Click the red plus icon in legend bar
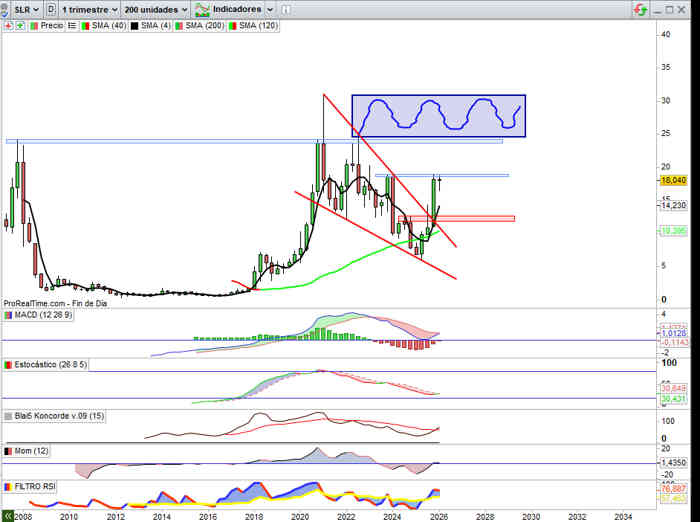 point(8,25)
